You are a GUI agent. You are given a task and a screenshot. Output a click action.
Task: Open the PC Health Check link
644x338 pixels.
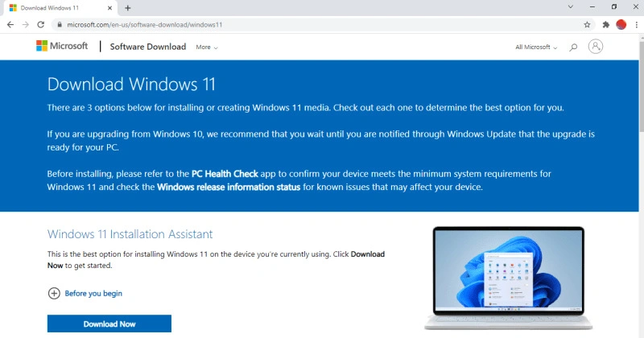pos(225,174)
